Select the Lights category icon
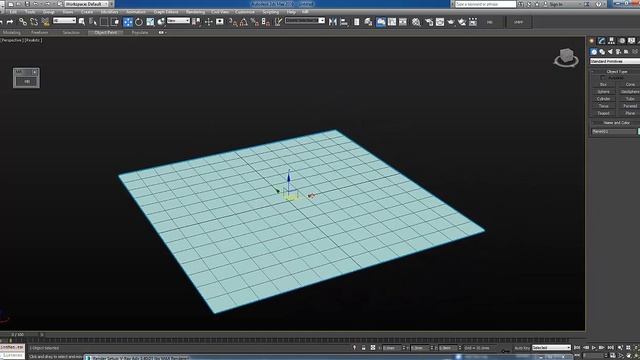The height and width of the screenshot is (360, 640). click(x=610, y=51)
